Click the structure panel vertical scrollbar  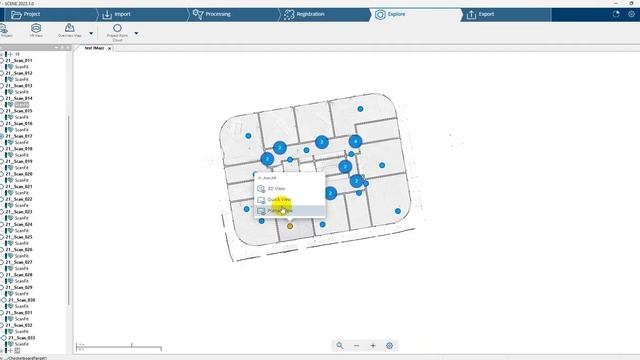(x=69, y=210)
